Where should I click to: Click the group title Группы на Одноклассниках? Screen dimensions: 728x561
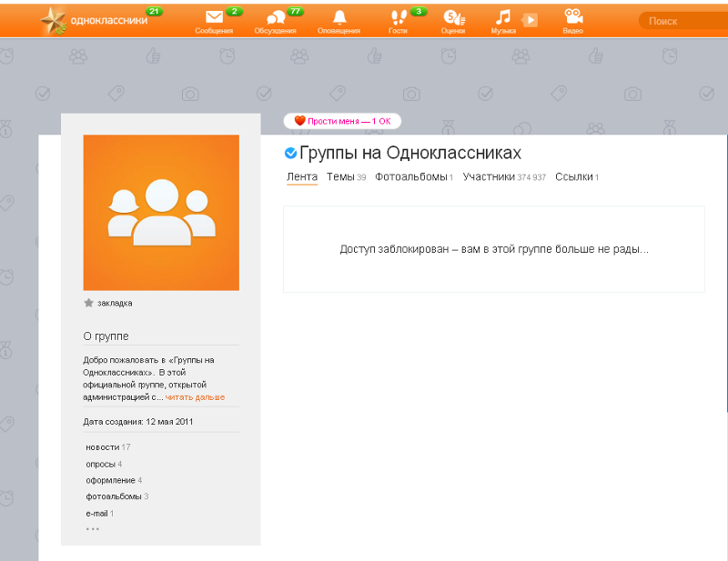[410, 153]
